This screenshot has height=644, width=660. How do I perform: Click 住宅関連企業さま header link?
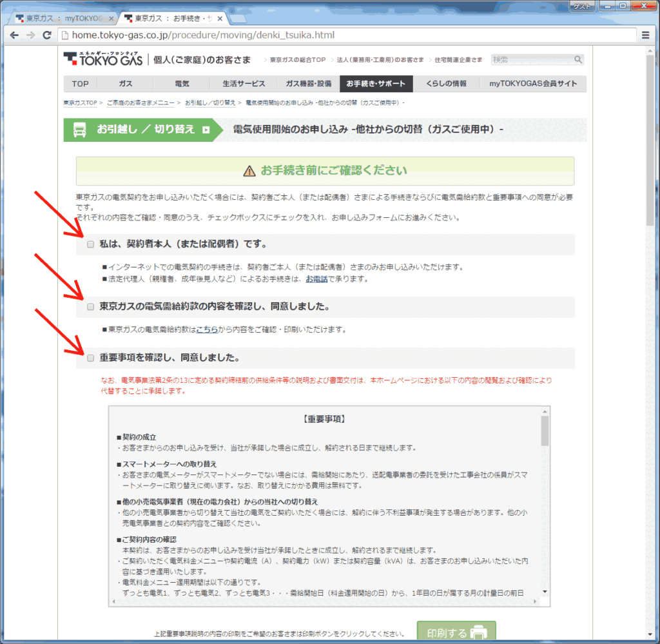[x=458, y=60]
